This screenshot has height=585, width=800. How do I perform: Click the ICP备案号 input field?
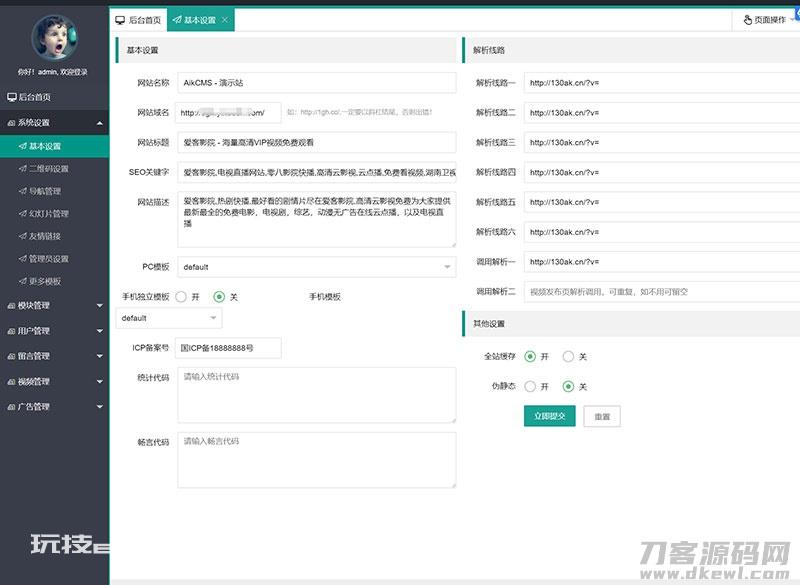(x=228, y=348)
